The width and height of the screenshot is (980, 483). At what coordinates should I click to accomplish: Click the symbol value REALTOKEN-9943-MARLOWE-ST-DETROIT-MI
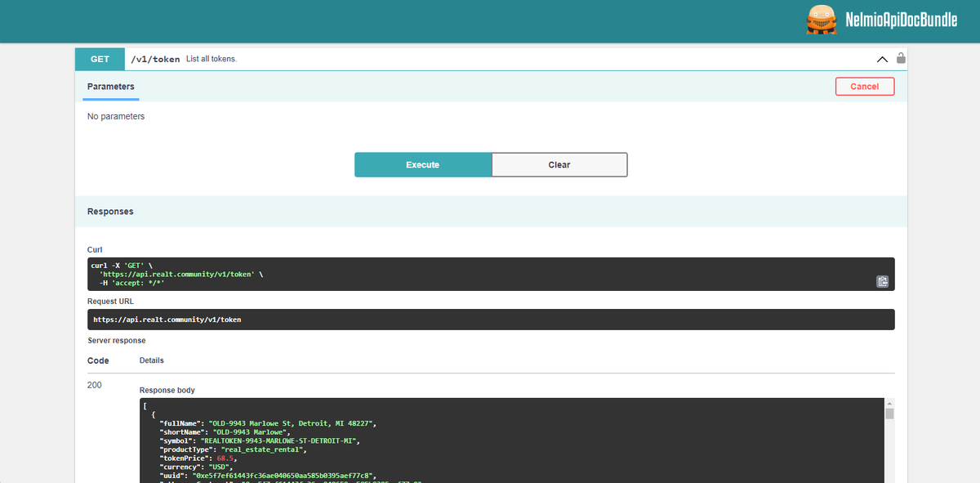[280, 441]
